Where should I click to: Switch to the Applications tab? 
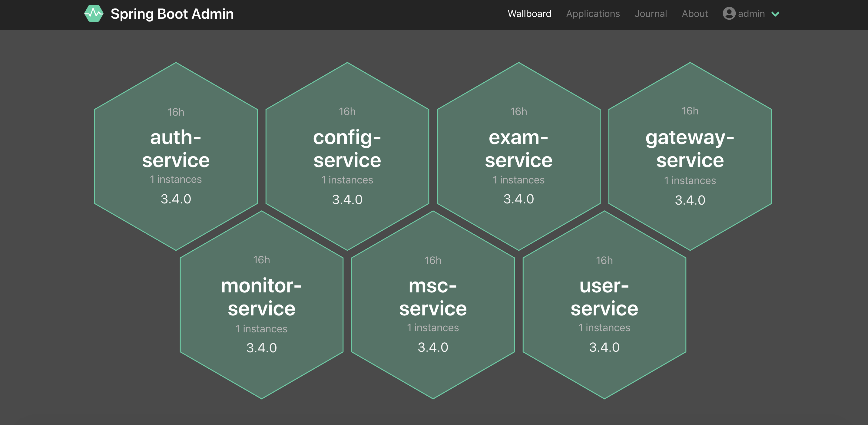[x=593, y=14]
